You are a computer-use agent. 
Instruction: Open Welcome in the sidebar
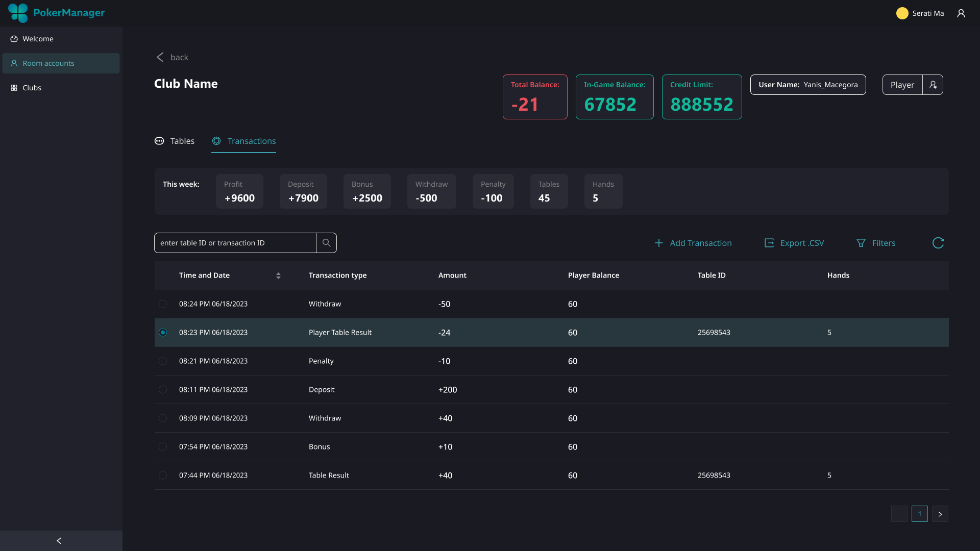38,39
